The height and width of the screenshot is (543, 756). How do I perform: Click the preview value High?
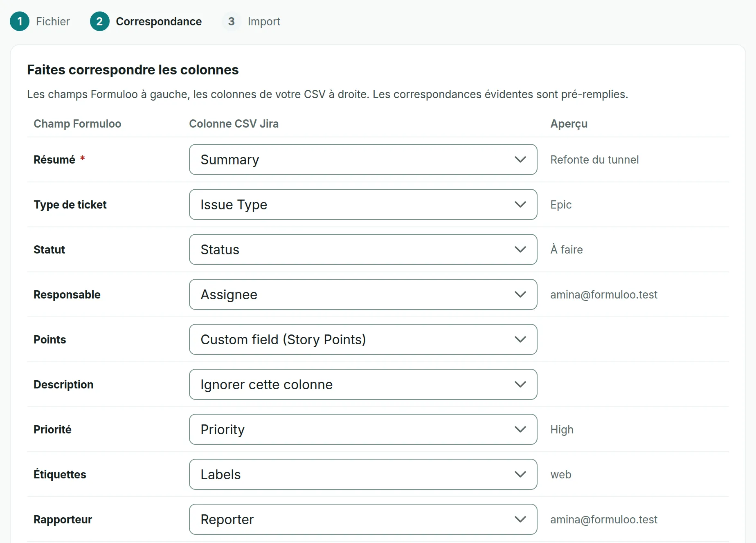click(x=562, y=429)
